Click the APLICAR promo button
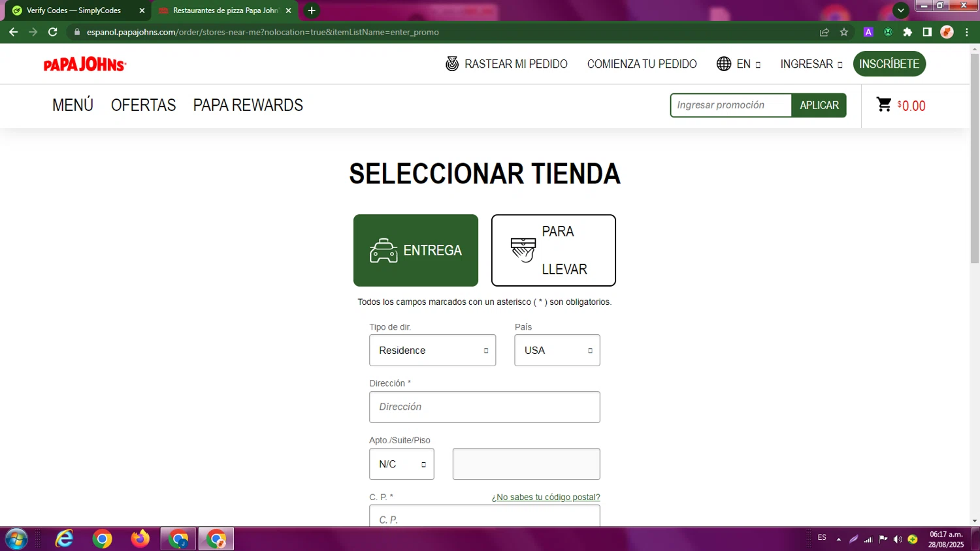The width and height of the screenshot is (980, 551). pyautogui.click(x=819, y=105)
